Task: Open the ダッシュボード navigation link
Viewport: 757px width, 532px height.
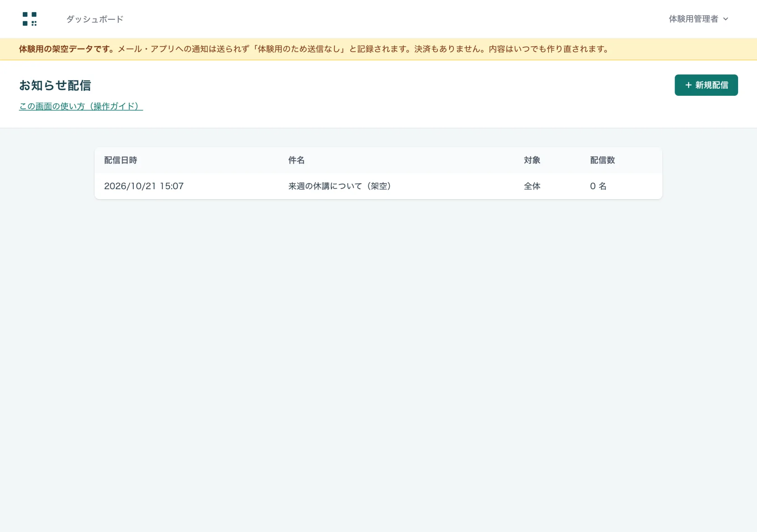Action: coord(95,19)
